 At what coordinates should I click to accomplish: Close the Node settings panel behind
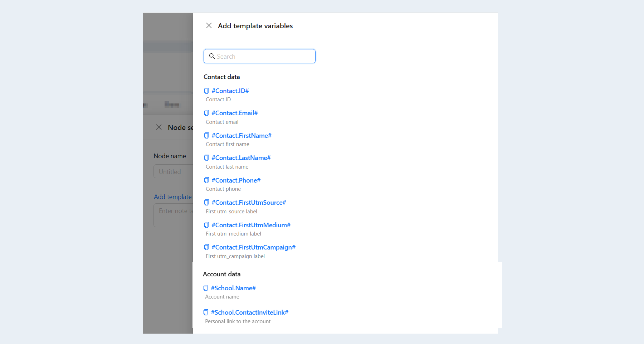pos(159,127)
